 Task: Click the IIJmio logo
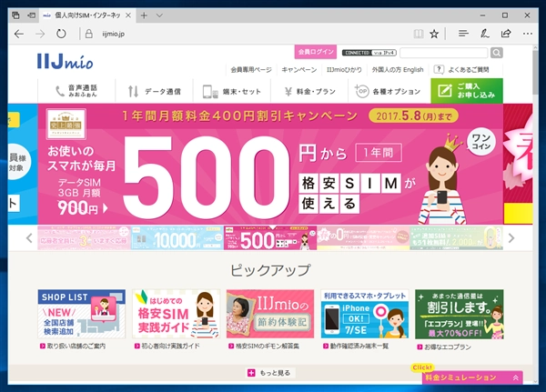tap(66, 61)
